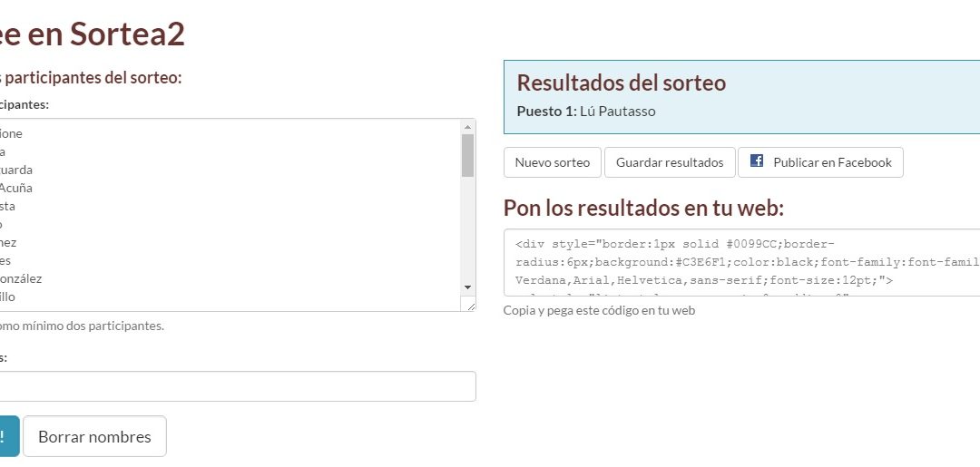The height and width of the screenshot is (467, 980).
Task: Focus the empty input field above Borrar nombres
Action: (x=236, y=386)
